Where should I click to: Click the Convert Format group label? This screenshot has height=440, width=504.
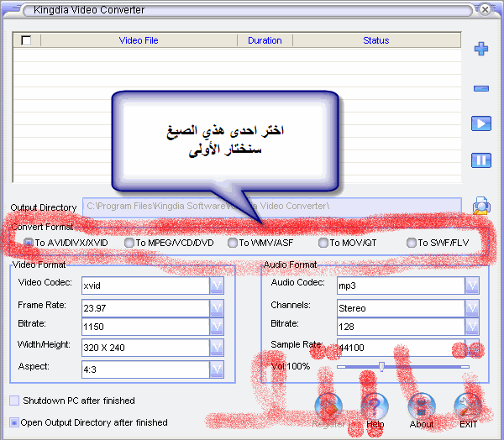coord(42,227)
